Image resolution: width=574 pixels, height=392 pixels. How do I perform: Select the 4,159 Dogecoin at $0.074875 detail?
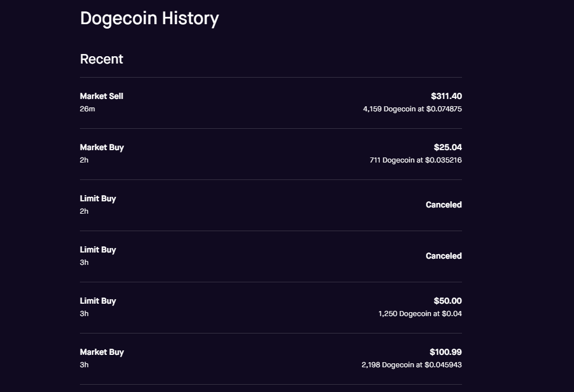coord(412,109)
